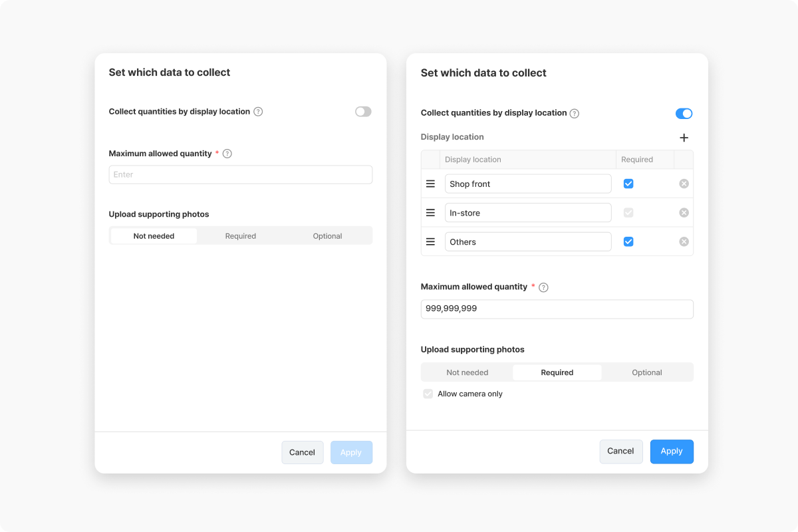This screenshot has width=798, height=532.
Task: Enable Collect quantities toggle in left dialog
Action: 363,112
